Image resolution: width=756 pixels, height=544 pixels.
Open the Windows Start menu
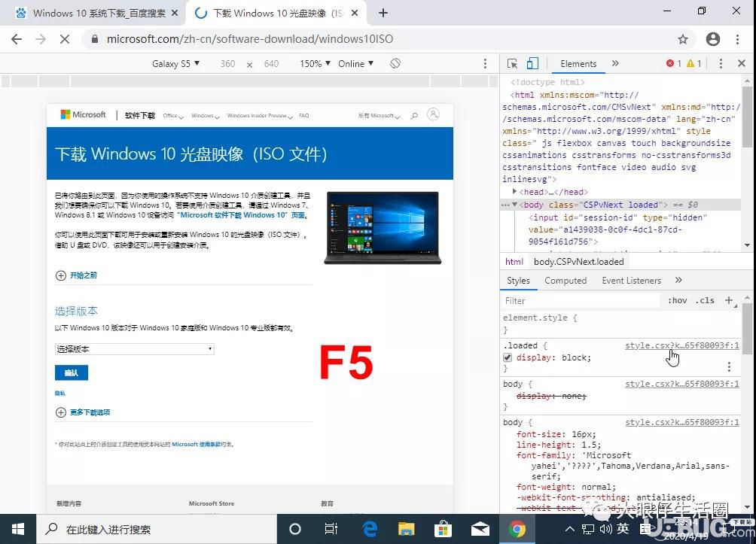(x=18, y=529)
